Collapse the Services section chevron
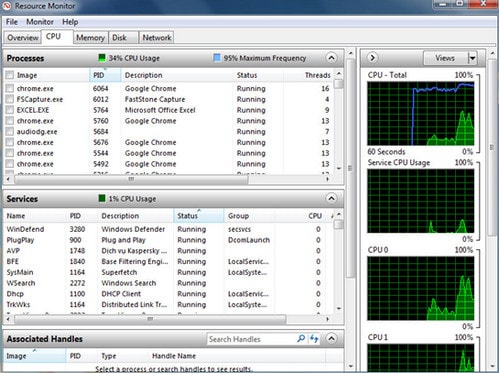 tap(331, 199)
